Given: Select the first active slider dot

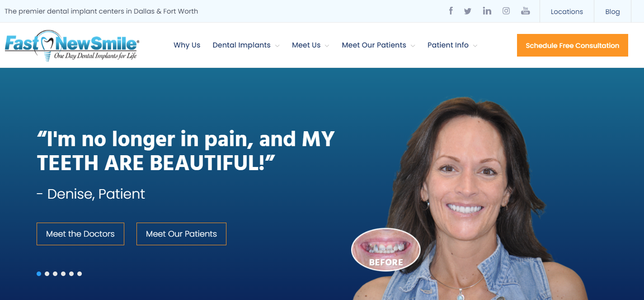Looking at the screenshot, I should click(39, 274).
